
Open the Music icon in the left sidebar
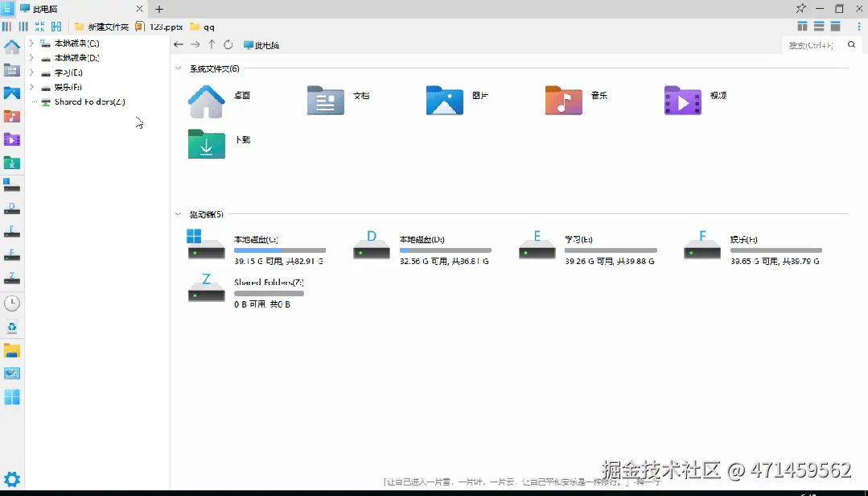(11, 117)
